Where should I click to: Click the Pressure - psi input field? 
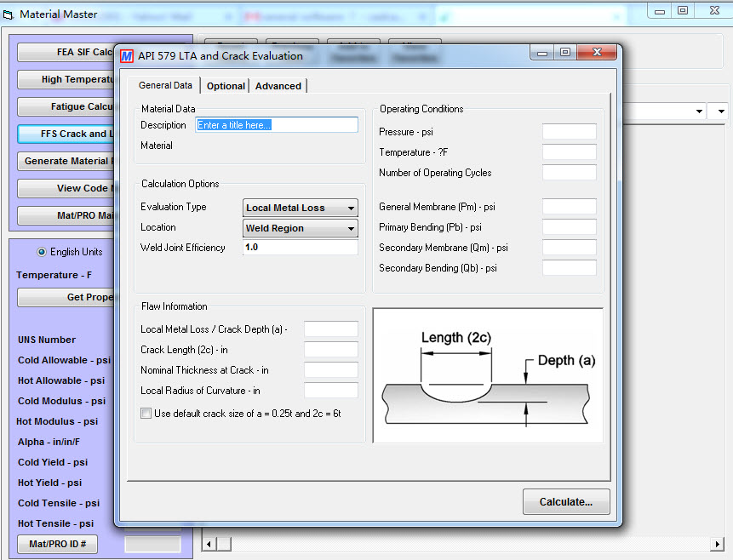point(570,132)
